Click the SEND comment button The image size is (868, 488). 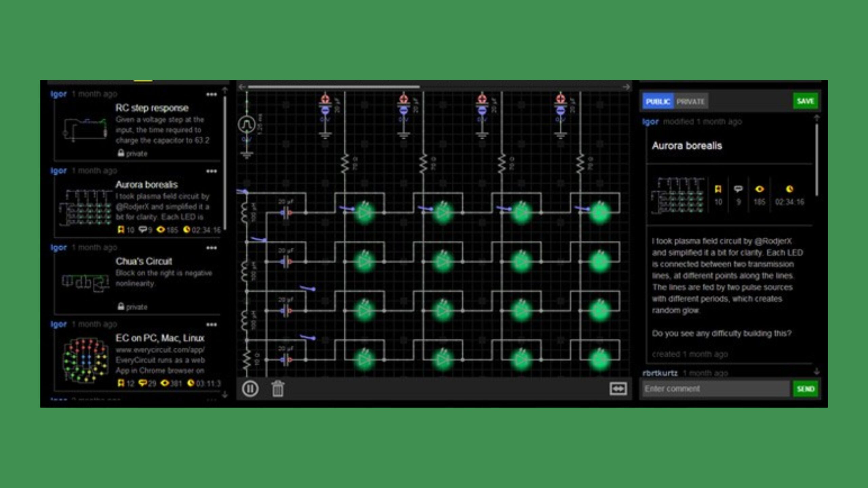[806, 389]
